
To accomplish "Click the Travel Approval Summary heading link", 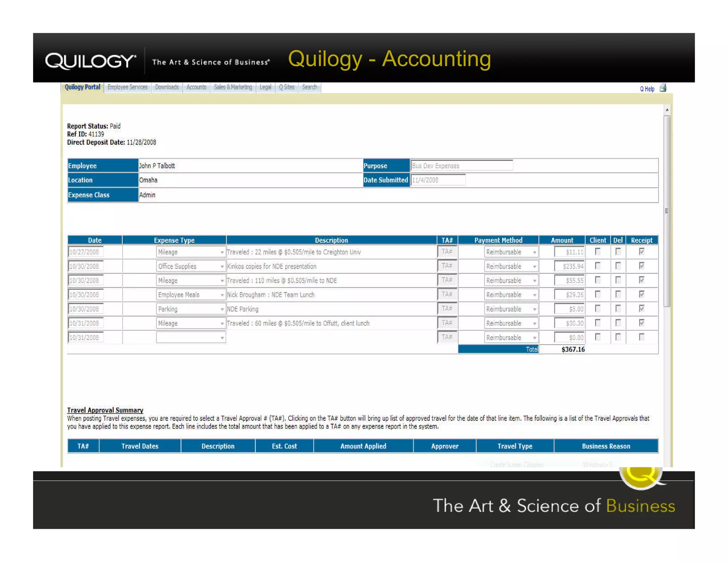I will point(105,410).
